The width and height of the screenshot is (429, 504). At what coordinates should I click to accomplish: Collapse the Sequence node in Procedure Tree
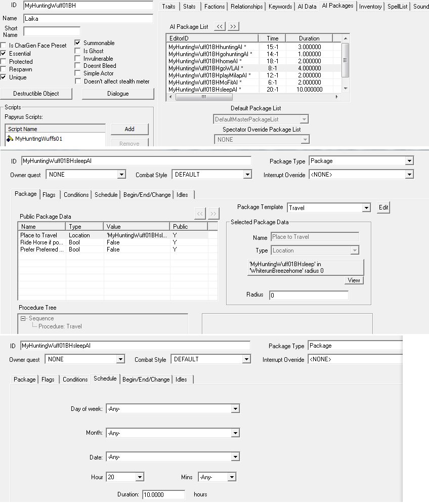click(23, 318)
